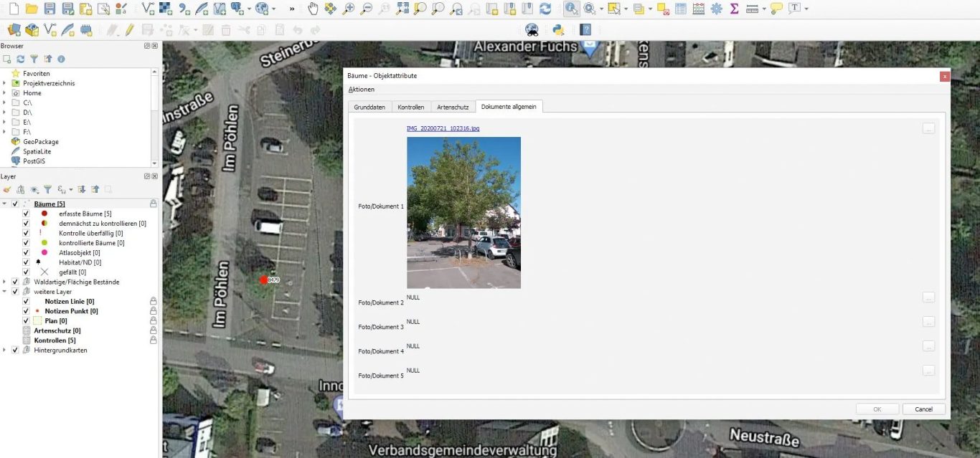Collapse the 'weitere Layer' group
The image size is (980, 458).
point(5,292)
